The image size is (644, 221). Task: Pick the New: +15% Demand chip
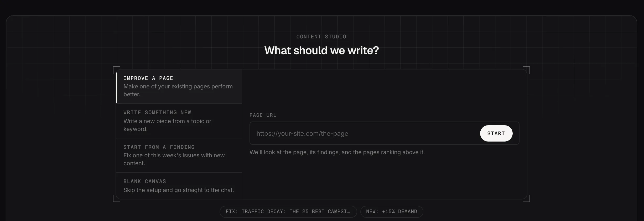(392, 212)
